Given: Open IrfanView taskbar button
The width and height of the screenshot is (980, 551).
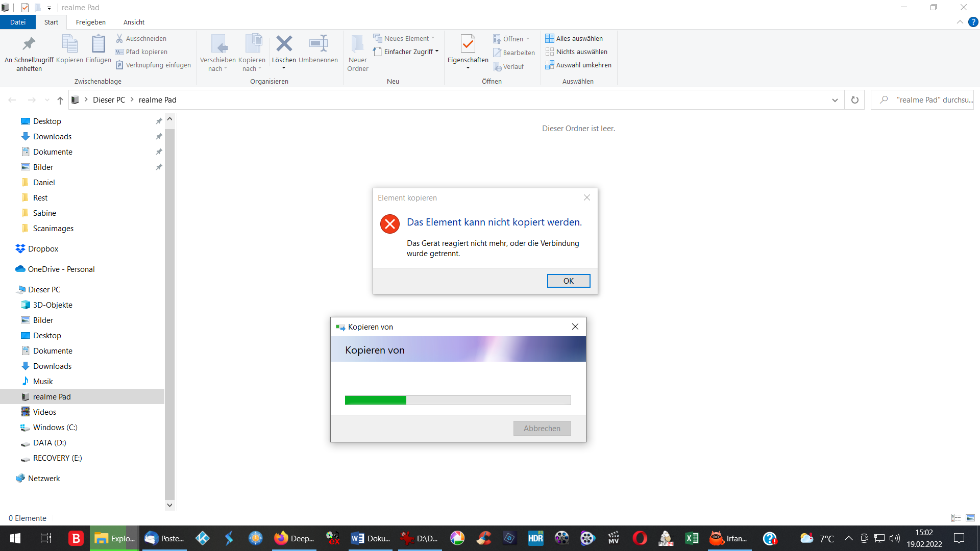Looking at the screenshot, I should [x=729, y=538].
